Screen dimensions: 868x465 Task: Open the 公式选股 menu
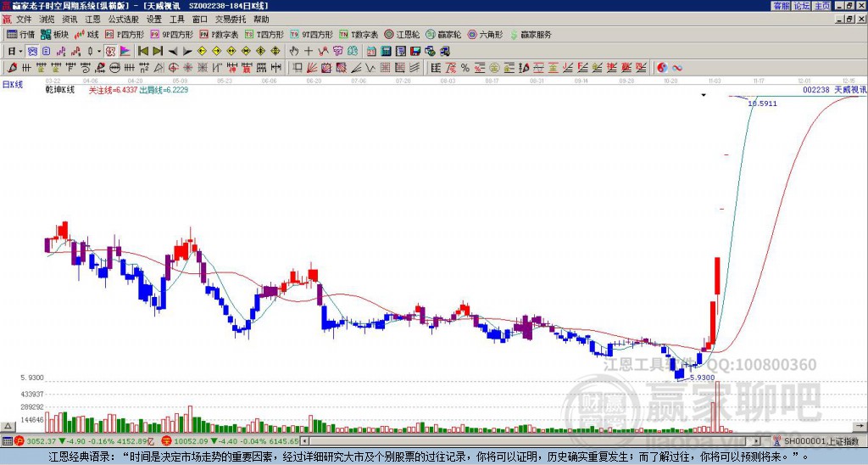click(124, 20)
